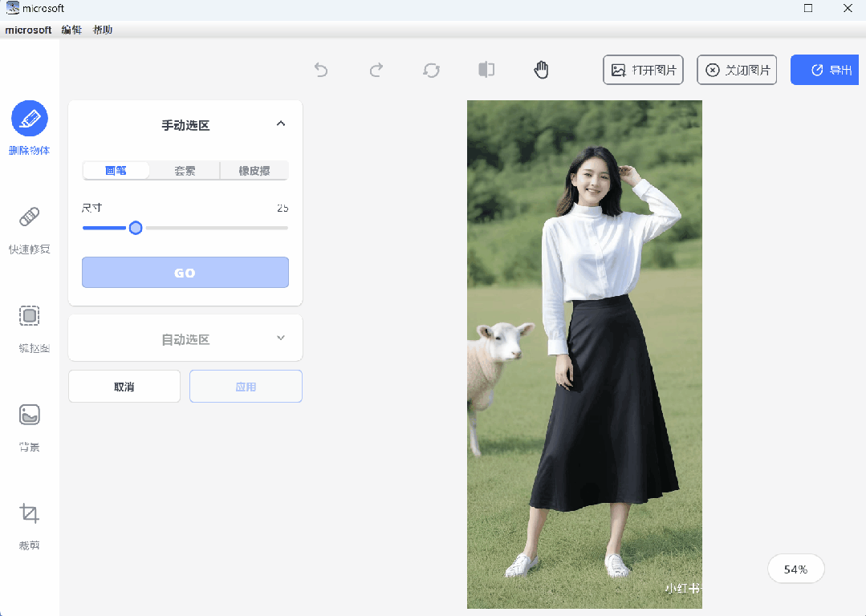The image size is (866, 616).
Task: Expand the 自动选区 section
Action: tap(280, 338)
